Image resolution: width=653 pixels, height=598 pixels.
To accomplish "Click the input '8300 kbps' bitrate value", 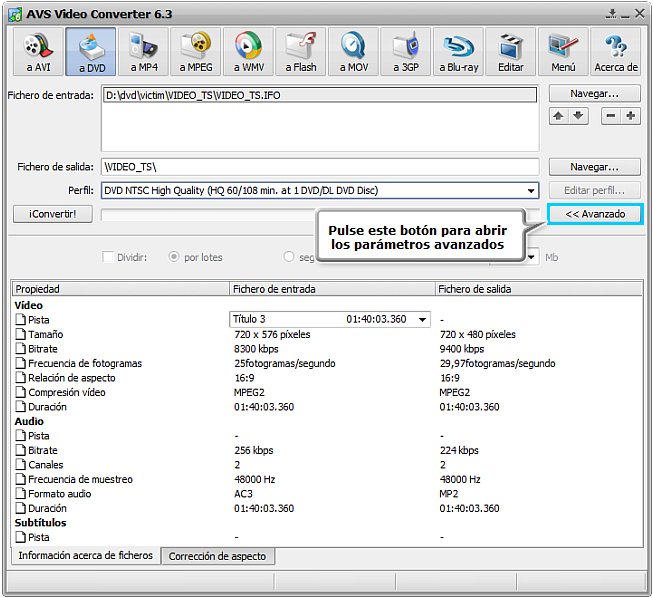I will 256,349.
